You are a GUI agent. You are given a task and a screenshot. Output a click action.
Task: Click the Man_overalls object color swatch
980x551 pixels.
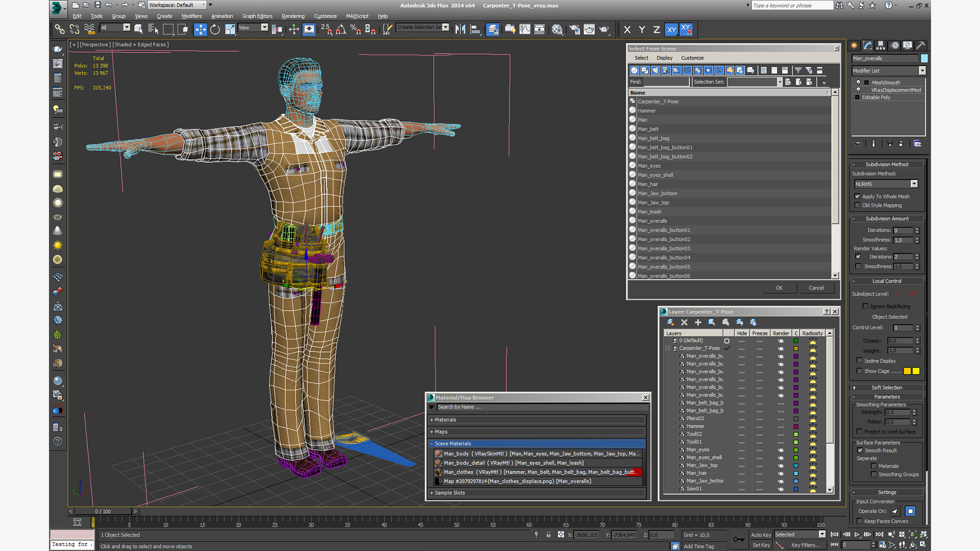[x=924, y=59]
